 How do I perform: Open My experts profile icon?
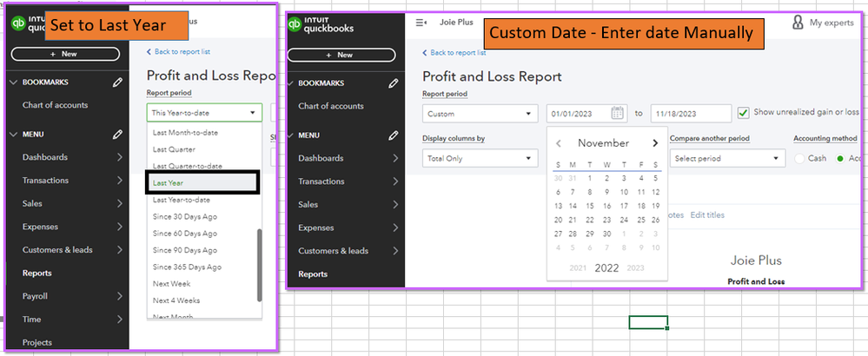click(798, 23)
